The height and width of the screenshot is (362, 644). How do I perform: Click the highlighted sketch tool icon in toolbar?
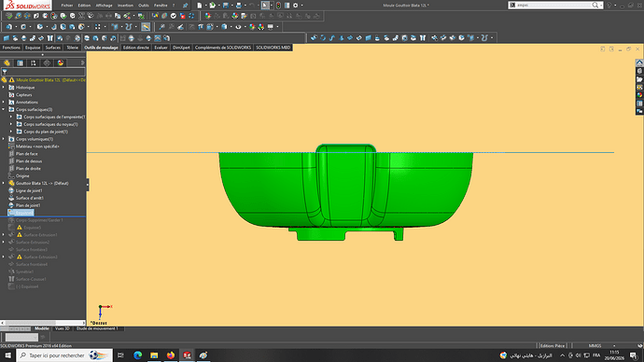click(x=146, y=27)
